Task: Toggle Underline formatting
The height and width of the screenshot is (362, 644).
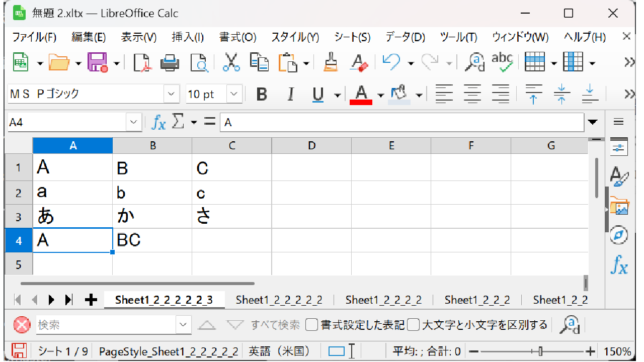Action: 318,94
